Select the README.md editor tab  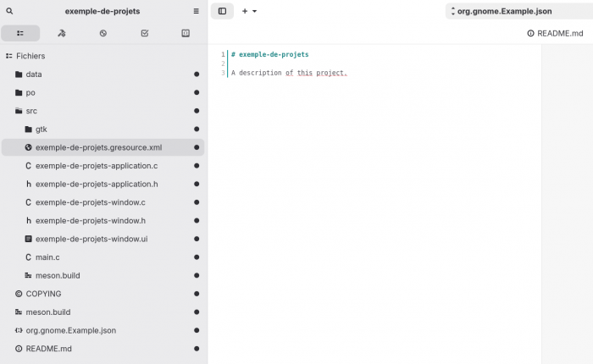(555, 33)
